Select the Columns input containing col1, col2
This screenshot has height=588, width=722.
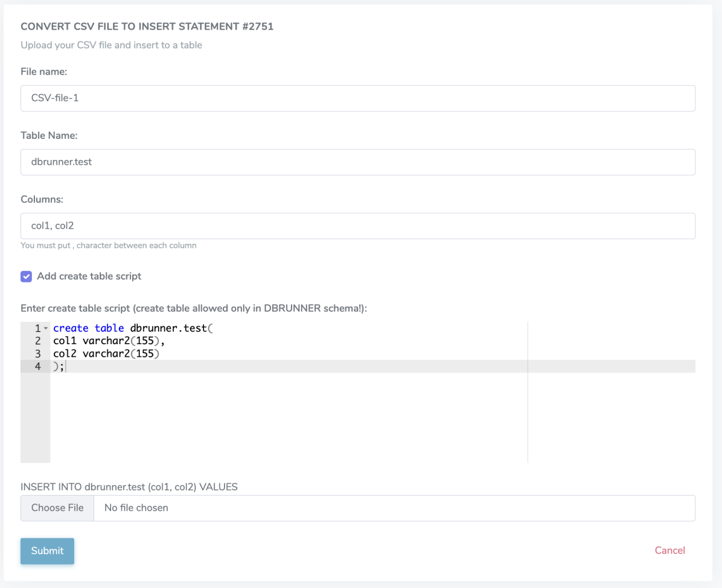(x=357, y=226)
